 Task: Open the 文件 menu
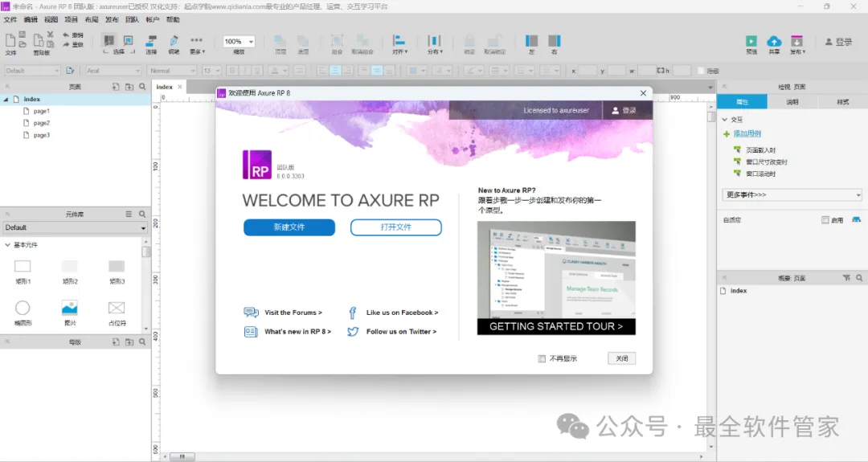point(10,19)
